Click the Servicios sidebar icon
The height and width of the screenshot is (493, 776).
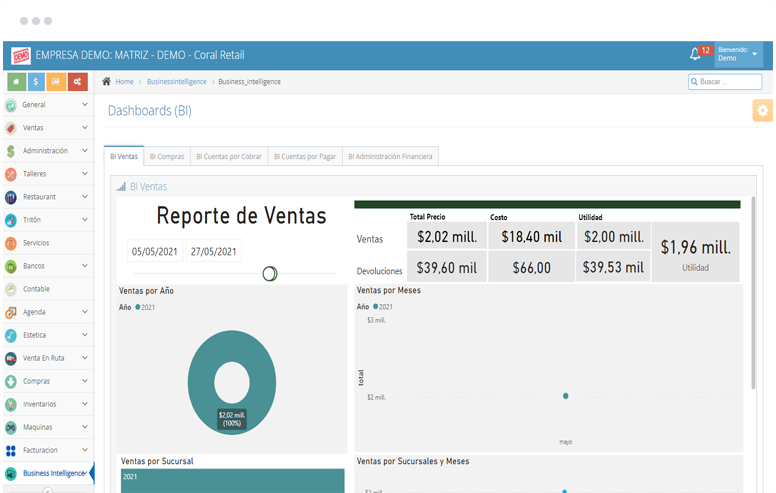tap(11, 243)
